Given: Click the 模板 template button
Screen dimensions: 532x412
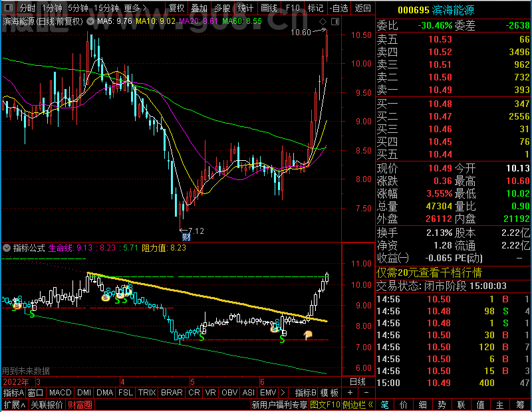Looking at the screenshot, I should click(329, 393).
